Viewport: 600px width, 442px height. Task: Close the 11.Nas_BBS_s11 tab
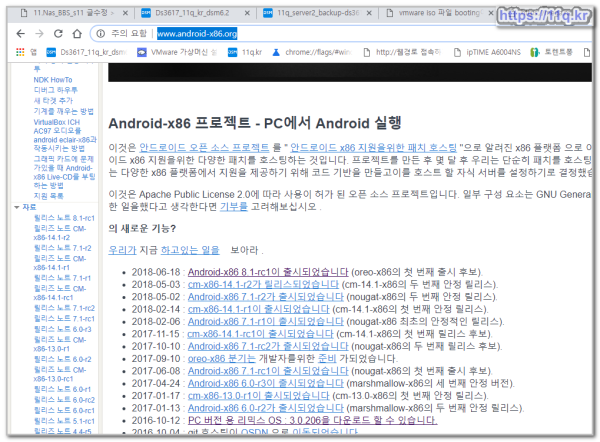click(125, 13)
